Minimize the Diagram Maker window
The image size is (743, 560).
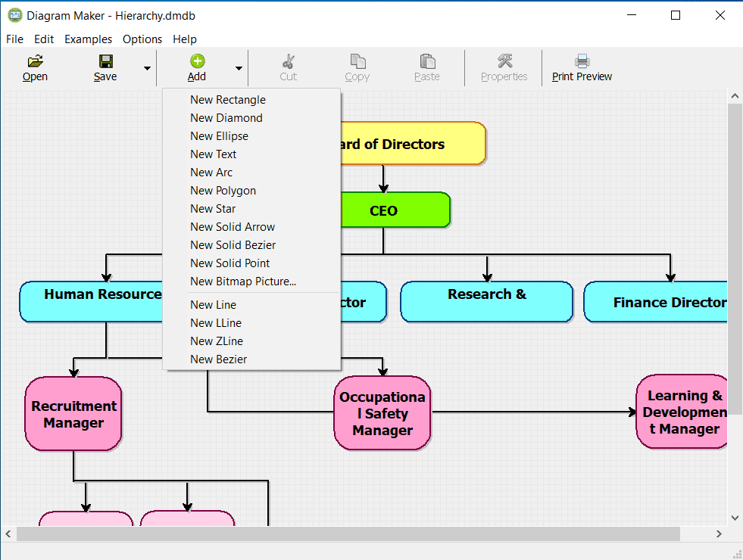[x=632, y=15]
